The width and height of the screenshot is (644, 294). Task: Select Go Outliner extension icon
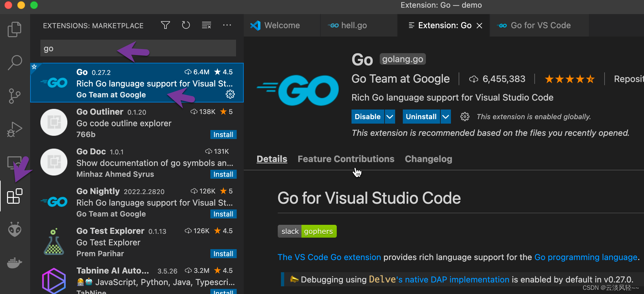pos(54,122)
